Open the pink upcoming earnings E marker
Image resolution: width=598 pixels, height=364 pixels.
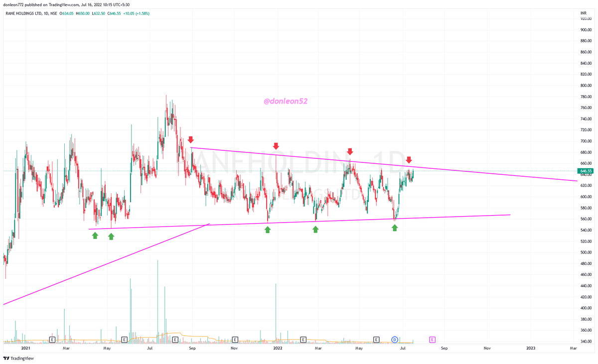432,340
